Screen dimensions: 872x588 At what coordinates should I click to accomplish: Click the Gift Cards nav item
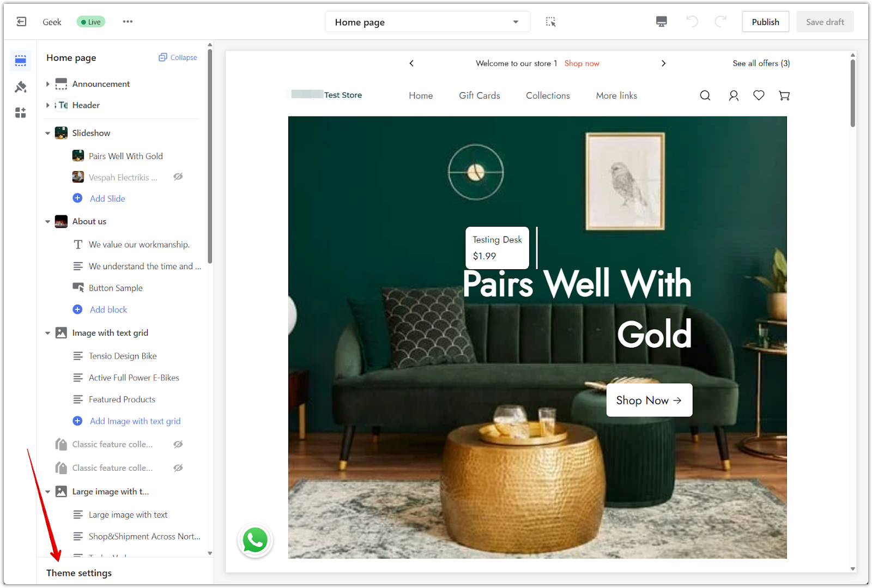(480, 95)
